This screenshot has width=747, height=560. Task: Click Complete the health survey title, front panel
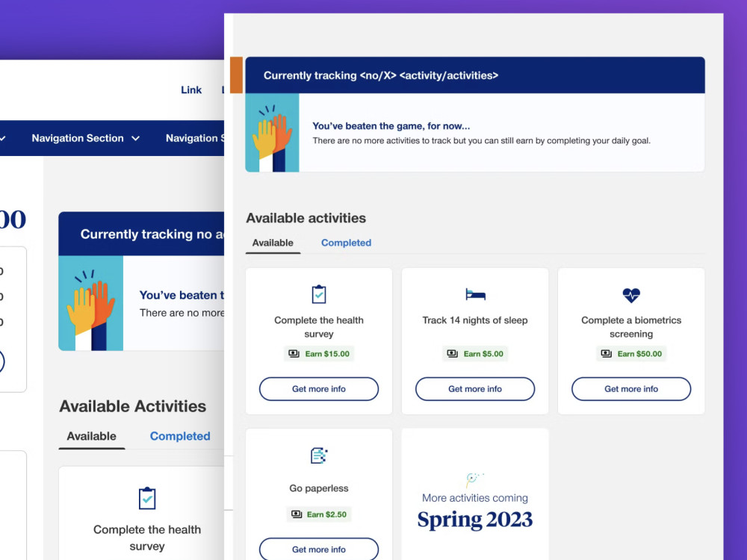point(319,327)
